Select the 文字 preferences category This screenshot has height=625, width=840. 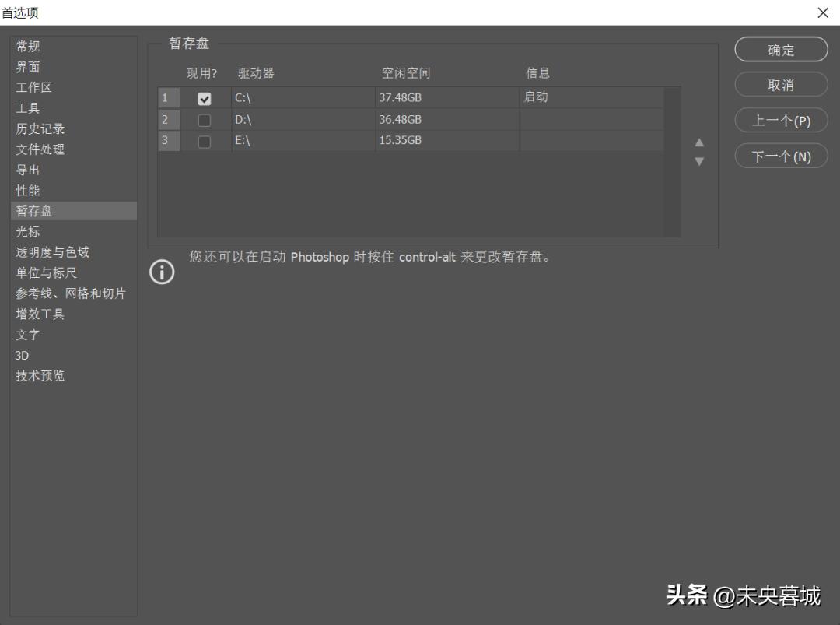tap(27, 335)
